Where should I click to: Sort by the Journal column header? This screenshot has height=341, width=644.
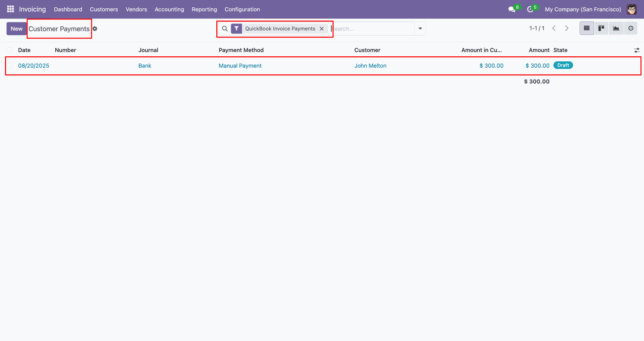coord(148,50)
